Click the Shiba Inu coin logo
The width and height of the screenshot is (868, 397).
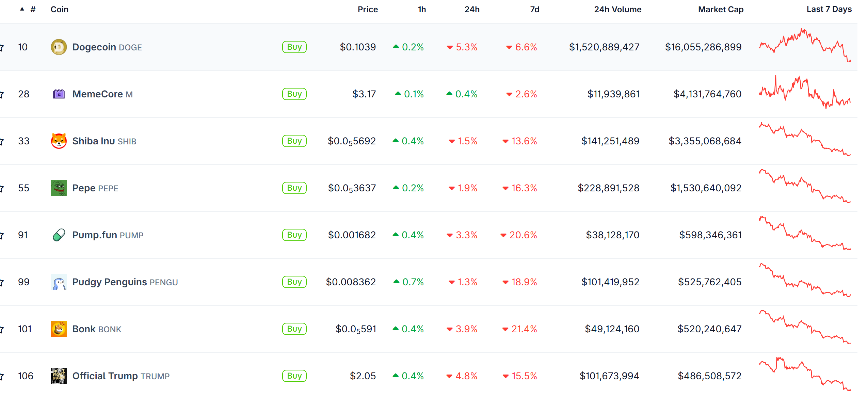click(x=59, y=141)
